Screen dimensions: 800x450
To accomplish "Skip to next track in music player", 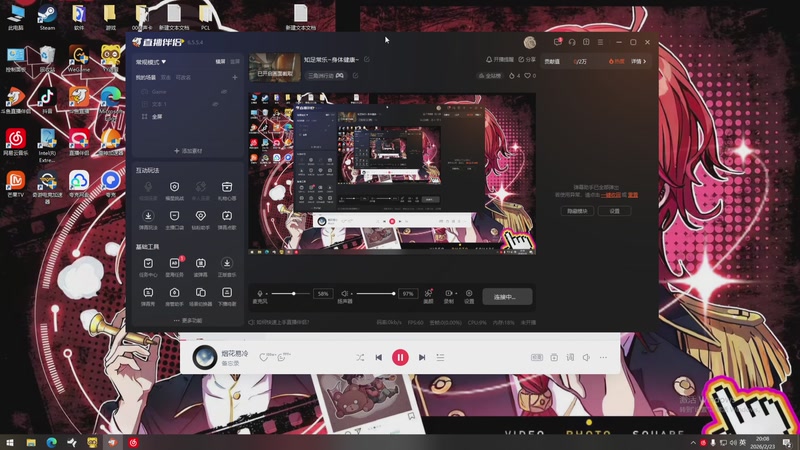I will [x=421, y=358].
